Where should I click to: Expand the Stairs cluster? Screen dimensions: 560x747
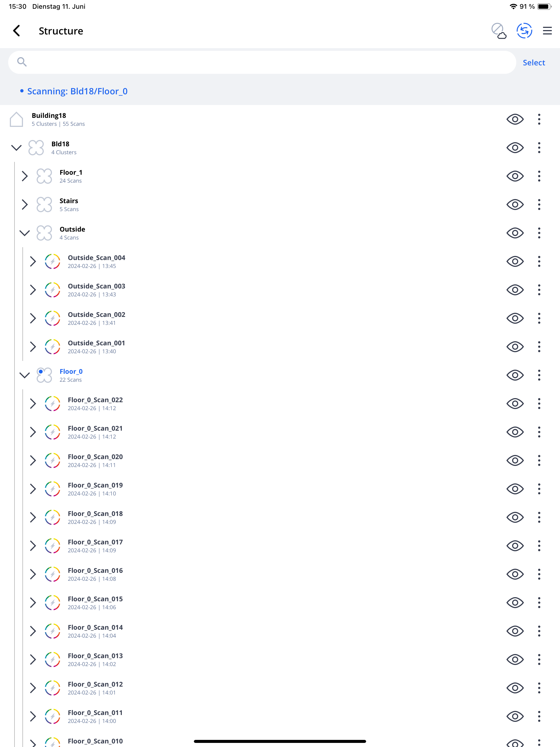coord(25,204)
